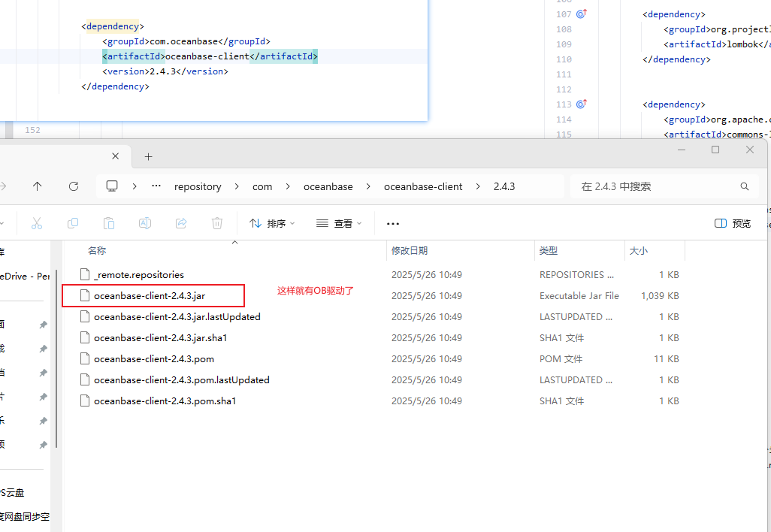
Task: Open the 查看 view dropdown
Action: (339, 223)
